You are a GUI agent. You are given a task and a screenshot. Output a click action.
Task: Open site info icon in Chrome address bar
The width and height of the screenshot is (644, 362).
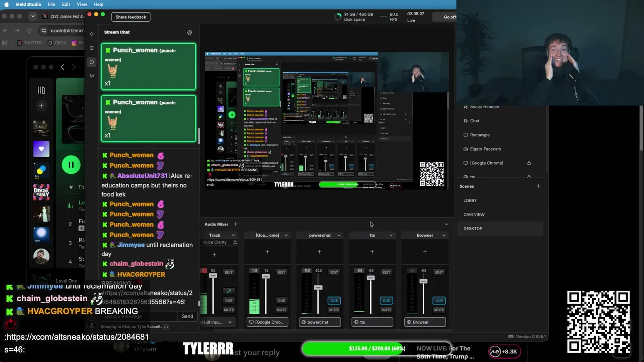tap(44, 30)
